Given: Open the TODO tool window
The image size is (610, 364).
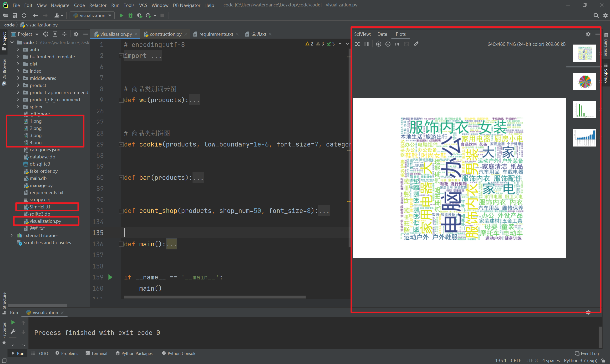Looking at the screenshot, I should 40,353.
